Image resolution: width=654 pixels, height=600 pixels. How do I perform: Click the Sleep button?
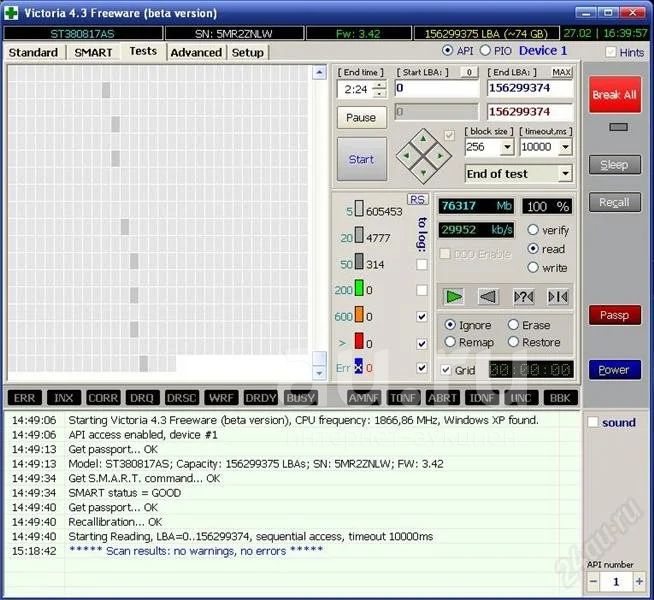tap(615, 165)
